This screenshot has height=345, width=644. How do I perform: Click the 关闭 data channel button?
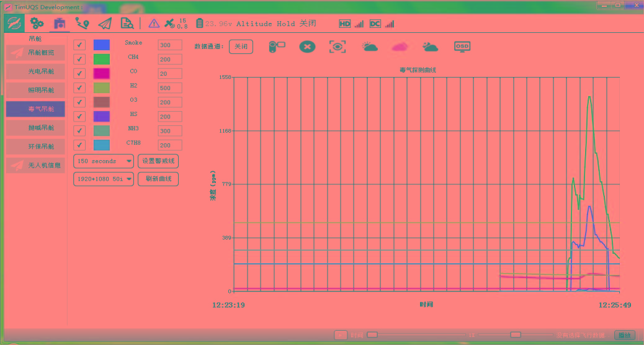click(x=241, y=47)
